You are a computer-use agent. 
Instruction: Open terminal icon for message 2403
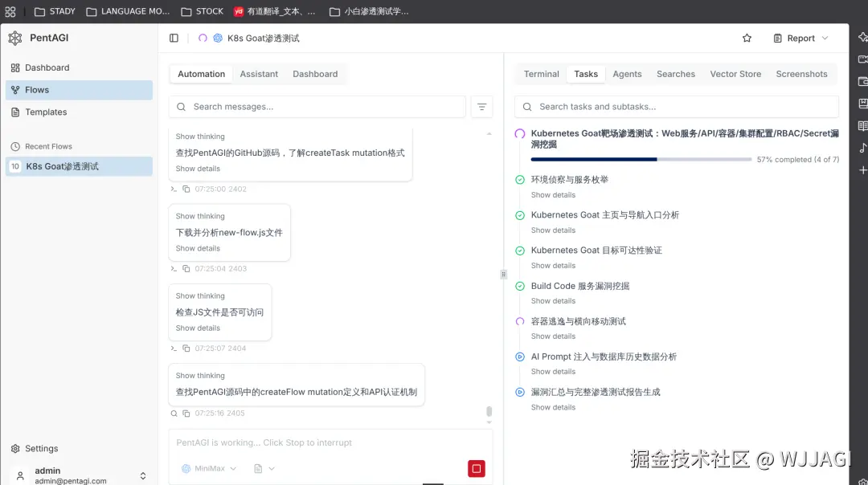pos(174,269)
